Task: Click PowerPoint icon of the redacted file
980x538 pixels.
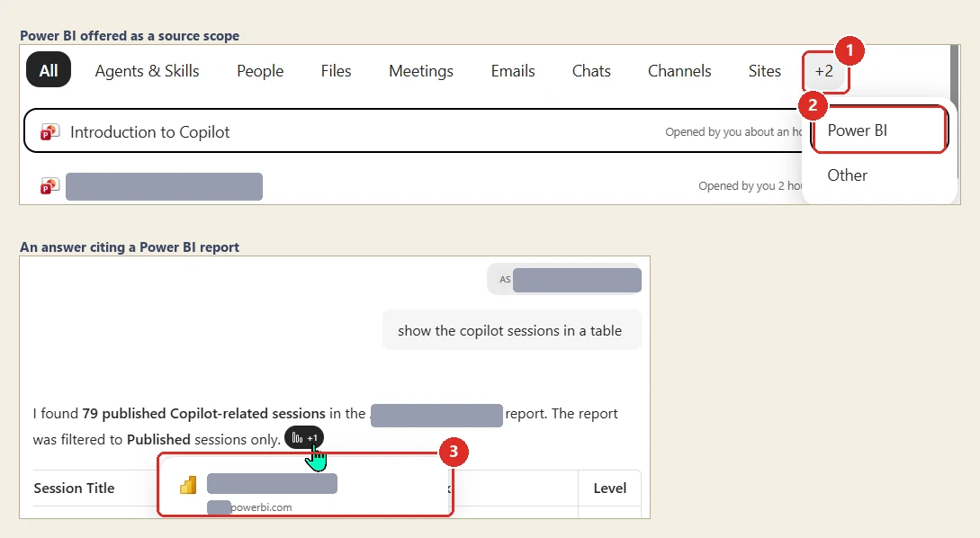Action: [50, 185]
